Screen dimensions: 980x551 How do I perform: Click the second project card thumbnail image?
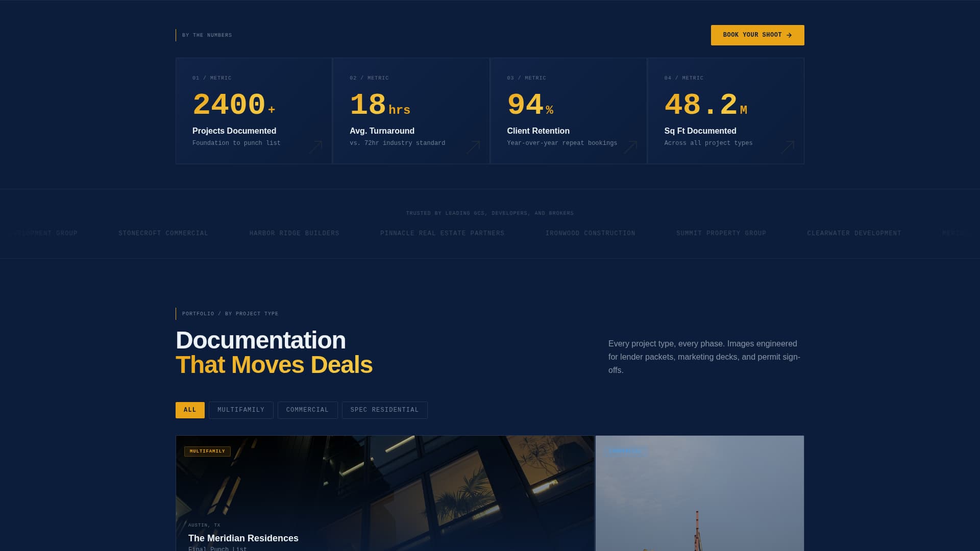(x=699, y=490)
